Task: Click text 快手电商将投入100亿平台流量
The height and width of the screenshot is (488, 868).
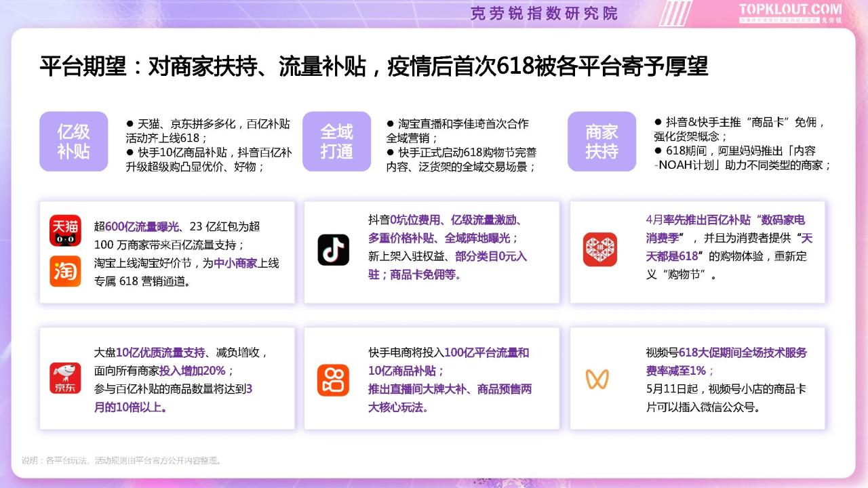Action: [449, 352]
